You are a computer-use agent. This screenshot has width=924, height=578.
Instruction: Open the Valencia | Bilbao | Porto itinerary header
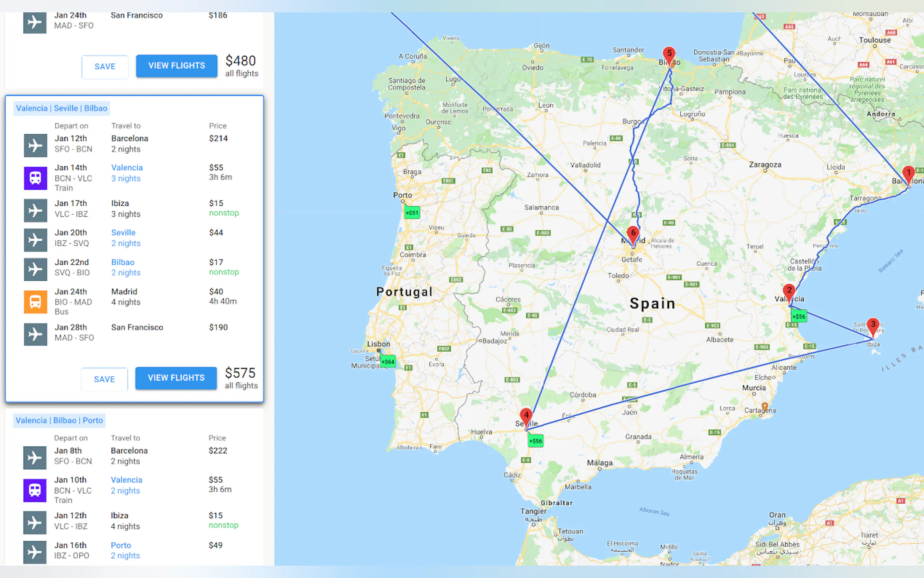pos(59,420)
